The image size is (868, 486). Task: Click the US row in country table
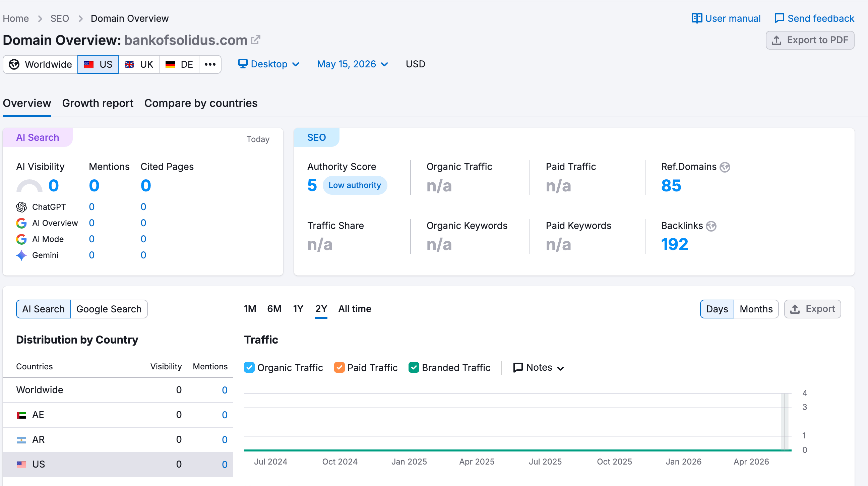pos(118,465)
